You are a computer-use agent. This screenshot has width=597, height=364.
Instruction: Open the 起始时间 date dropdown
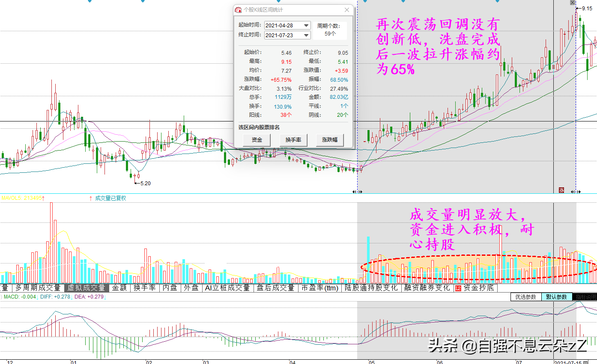pos(306,25)
